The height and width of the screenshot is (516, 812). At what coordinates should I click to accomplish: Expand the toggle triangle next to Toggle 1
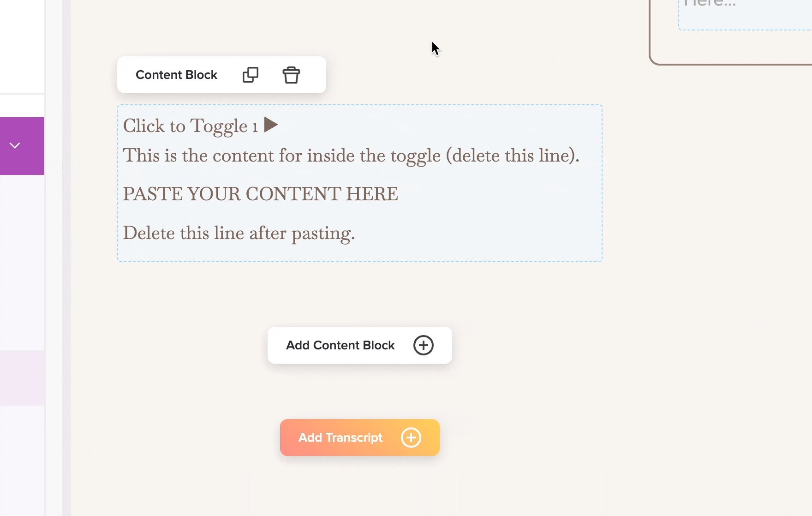coord(271,125)
